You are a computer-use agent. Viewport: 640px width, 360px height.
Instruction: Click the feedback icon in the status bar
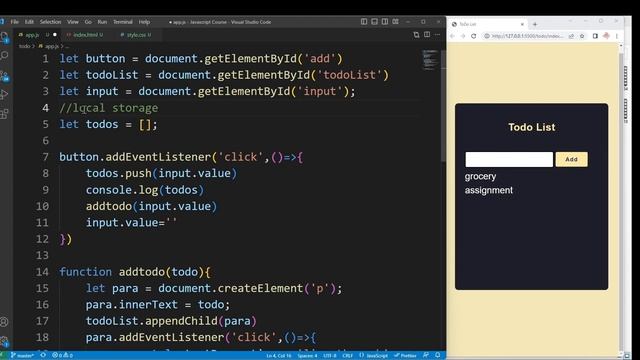point(426,356)
